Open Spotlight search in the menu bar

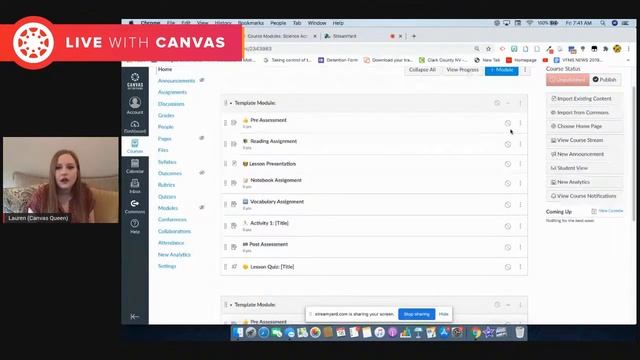click(602, 23)
